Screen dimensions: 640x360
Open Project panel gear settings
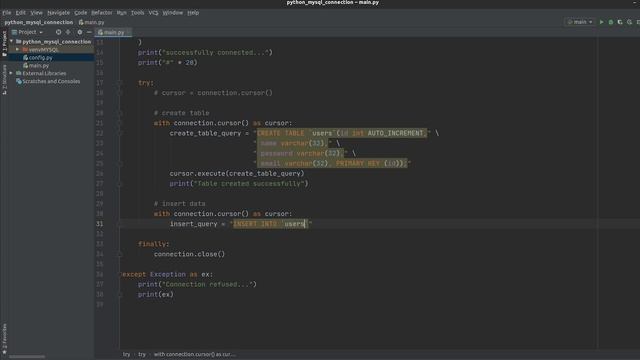pos(80,32)
